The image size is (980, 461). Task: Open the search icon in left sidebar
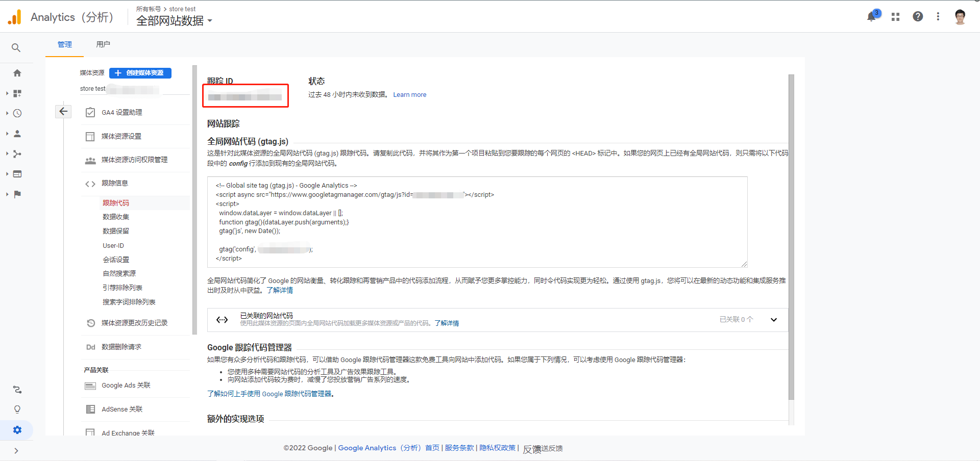coord(16,47)
